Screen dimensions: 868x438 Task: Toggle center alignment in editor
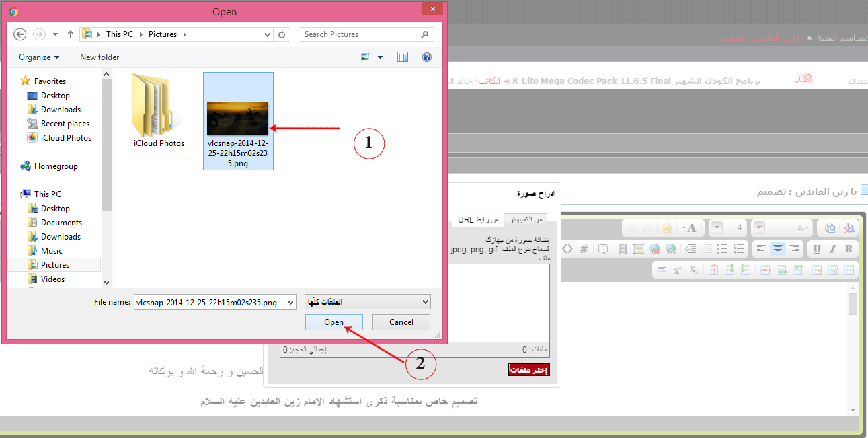tap(777, 249)
